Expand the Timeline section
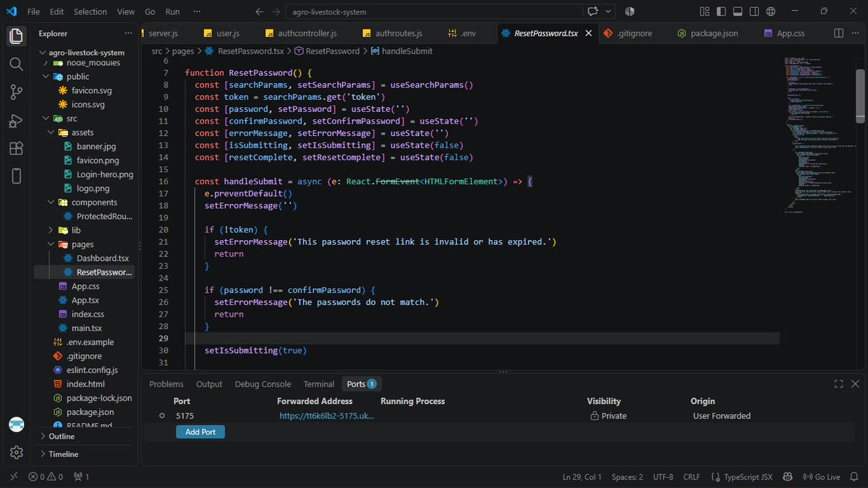 pyautogui.click(x=64, y=454)
